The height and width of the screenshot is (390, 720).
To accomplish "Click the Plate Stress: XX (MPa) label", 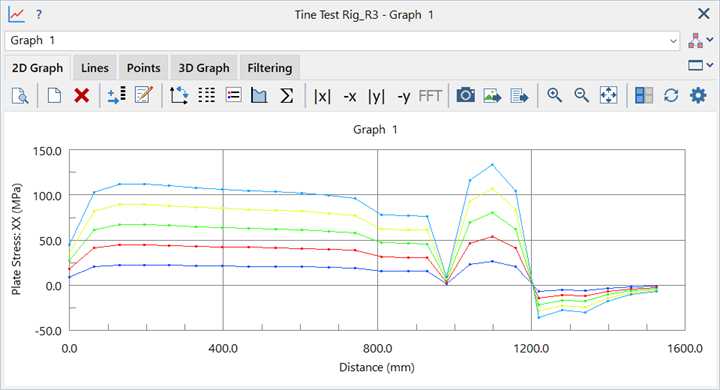I will pos(17,239).
